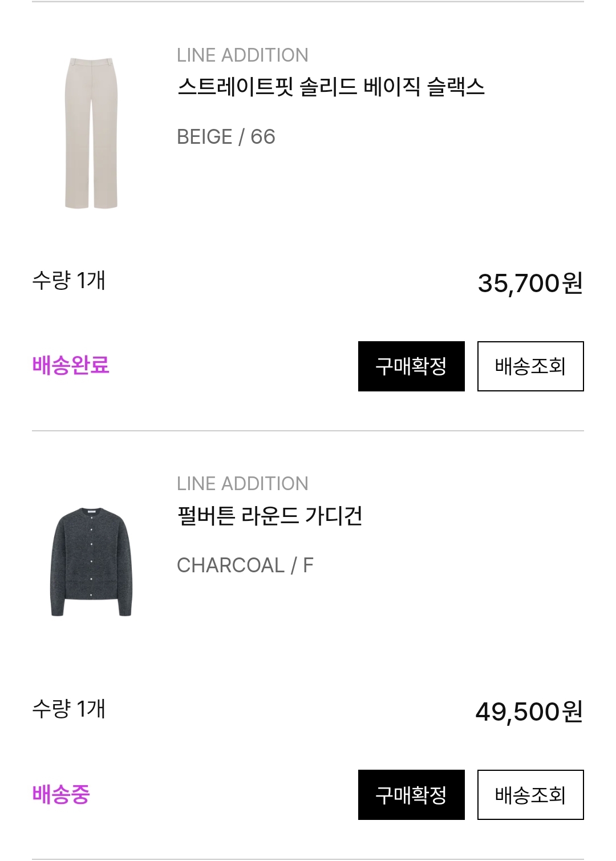Click the divider line above the slacks
This screenshot has width=616, height=861.
pyautogui.click(x=308, y=2)
